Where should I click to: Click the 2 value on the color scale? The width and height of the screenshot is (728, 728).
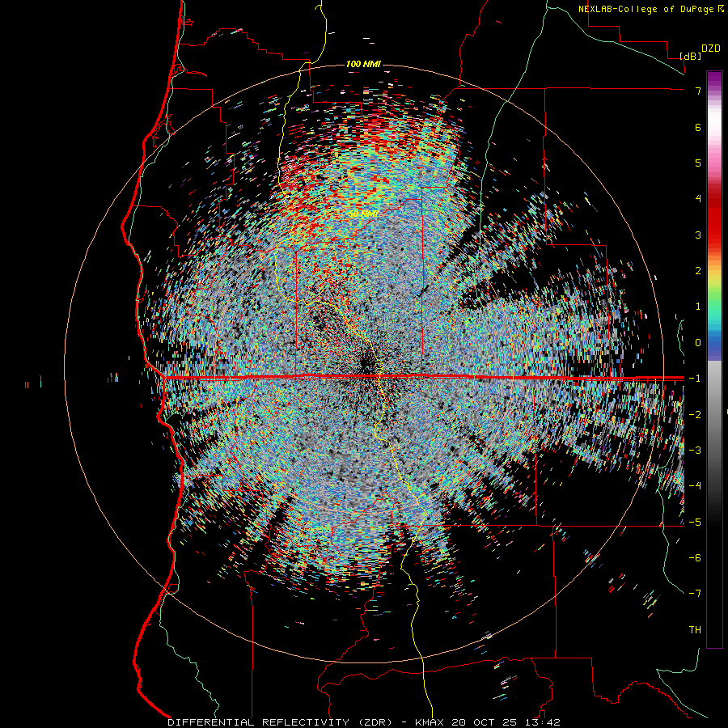(698, 271)
